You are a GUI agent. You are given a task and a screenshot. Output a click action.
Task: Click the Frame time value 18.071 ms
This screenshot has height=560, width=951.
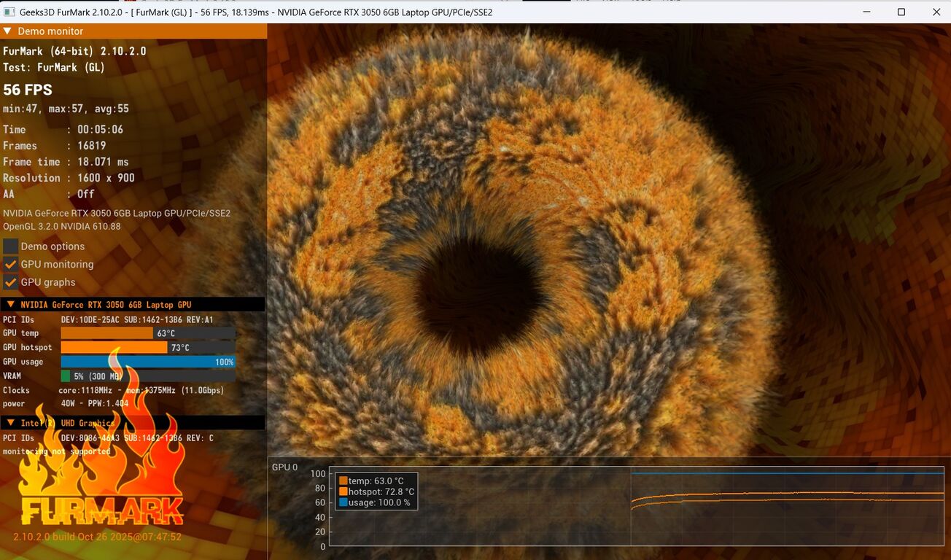(103, 162)
